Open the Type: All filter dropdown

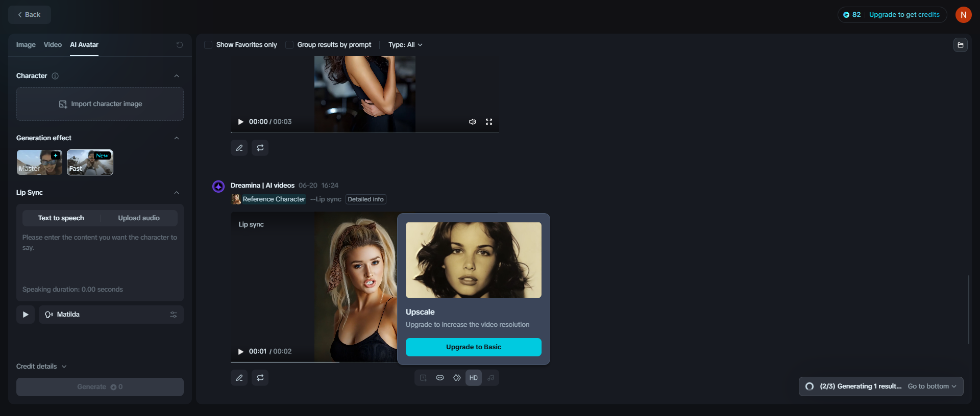coord(405,45)
